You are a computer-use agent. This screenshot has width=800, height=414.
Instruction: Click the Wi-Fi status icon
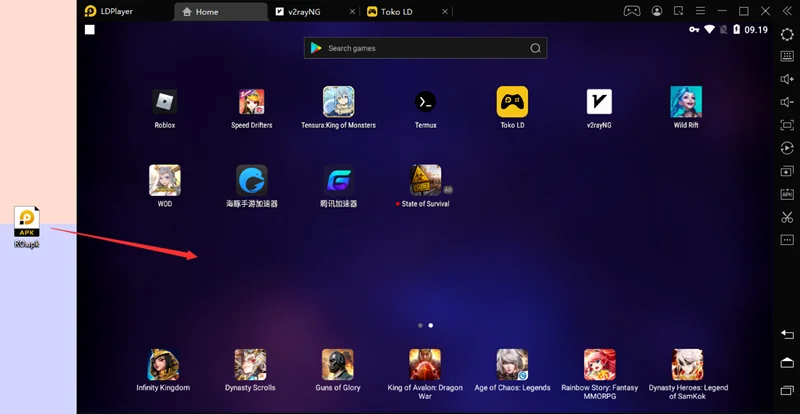pos(709,30)
